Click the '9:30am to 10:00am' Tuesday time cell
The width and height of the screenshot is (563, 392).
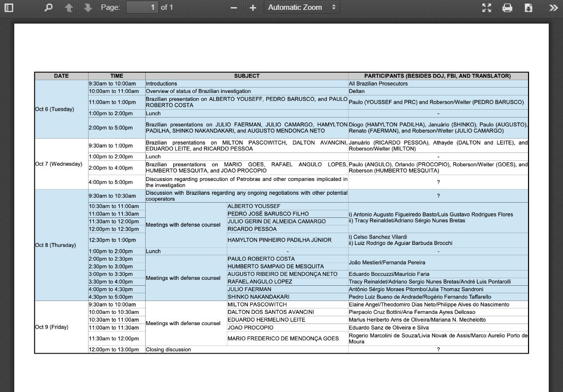tap(117, 84)
